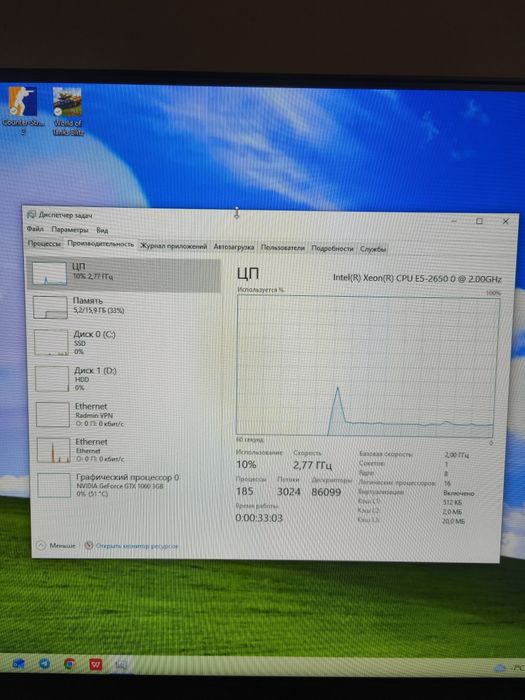The height and width of the screenshot is (700, 525).
Task: Click the 10% usage value
Action: pyautogui.click(x=246, y=464)
